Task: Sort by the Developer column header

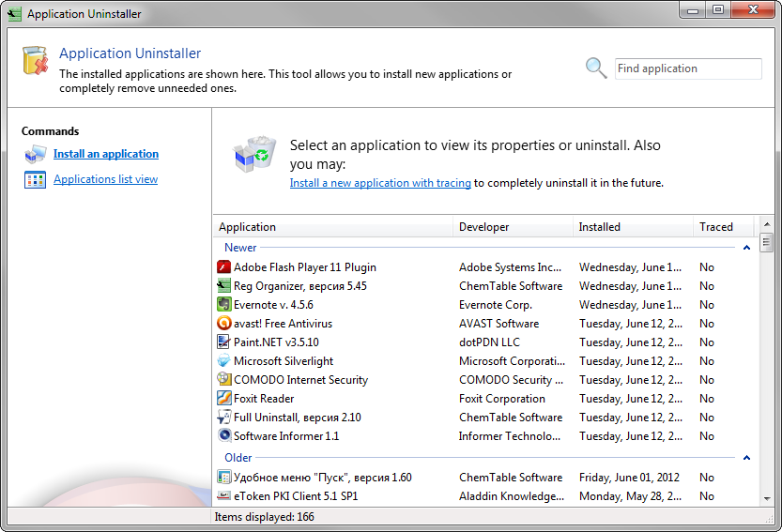Action: (513, 227)
